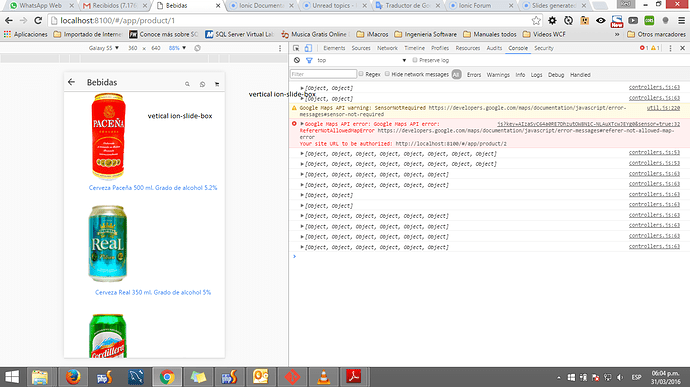Click the eye extension icon in Chrome toolbar

(600, 21)
